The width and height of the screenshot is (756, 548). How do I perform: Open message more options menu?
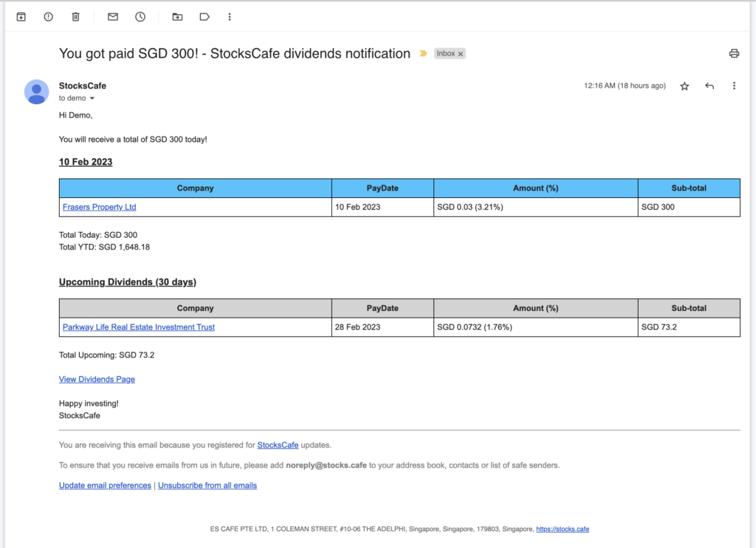[x=734, y=86]
